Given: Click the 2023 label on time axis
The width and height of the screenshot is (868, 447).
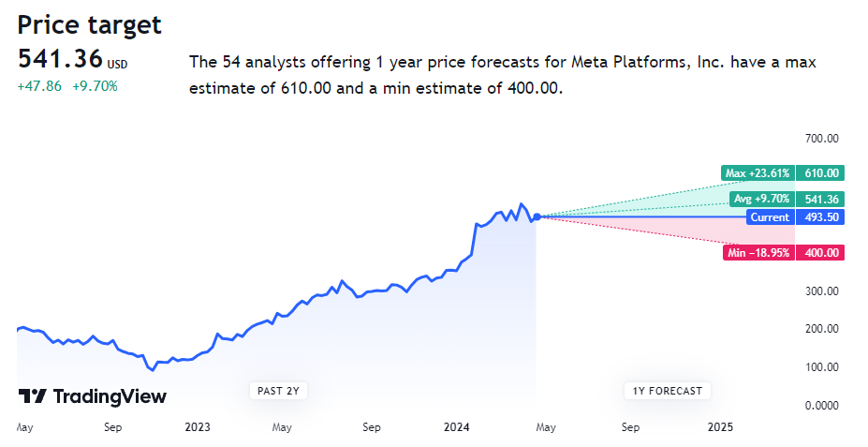Looking at the screenshot, I should [x=198, y=427].
